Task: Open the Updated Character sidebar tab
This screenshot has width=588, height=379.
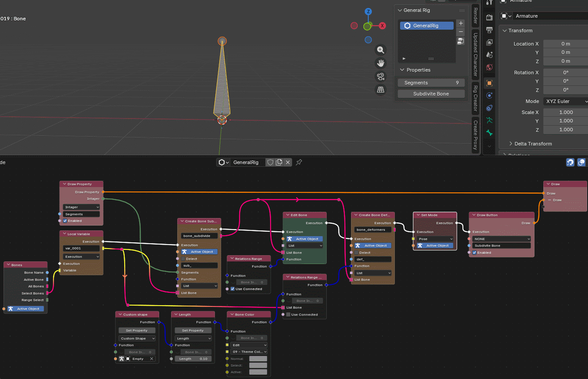Action: point(475,54)
